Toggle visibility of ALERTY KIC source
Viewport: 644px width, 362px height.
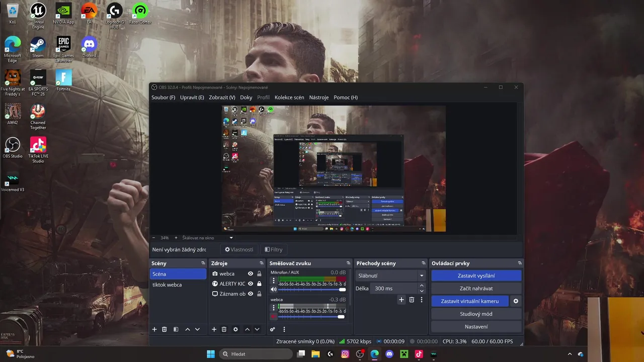[x=251, y=284]
